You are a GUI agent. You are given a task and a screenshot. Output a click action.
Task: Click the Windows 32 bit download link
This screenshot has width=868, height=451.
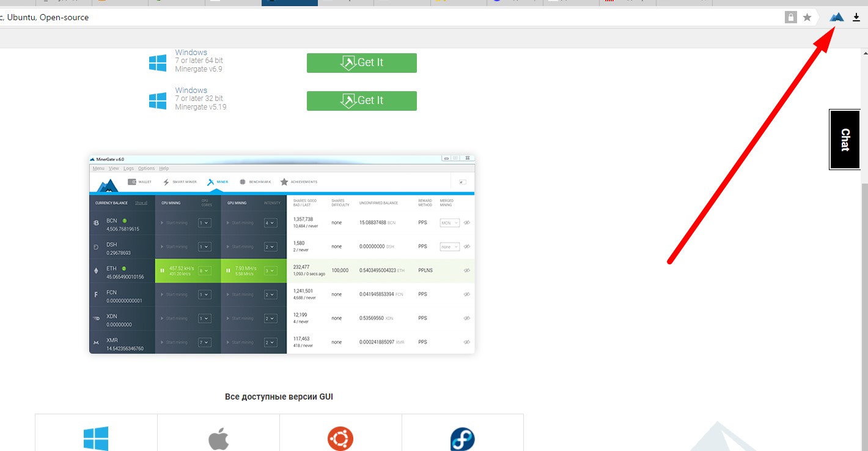pos(191,91)
